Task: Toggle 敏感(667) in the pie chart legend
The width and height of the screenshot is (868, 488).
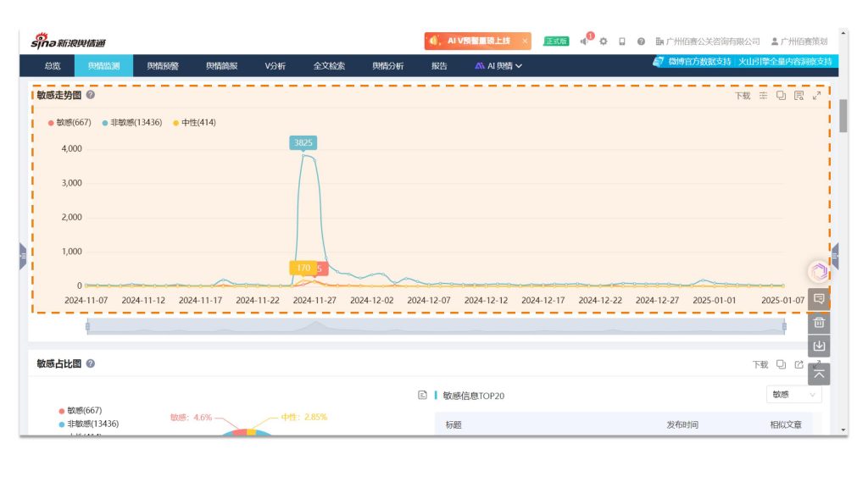Action: pyautogui.click(x=81, y=411)
